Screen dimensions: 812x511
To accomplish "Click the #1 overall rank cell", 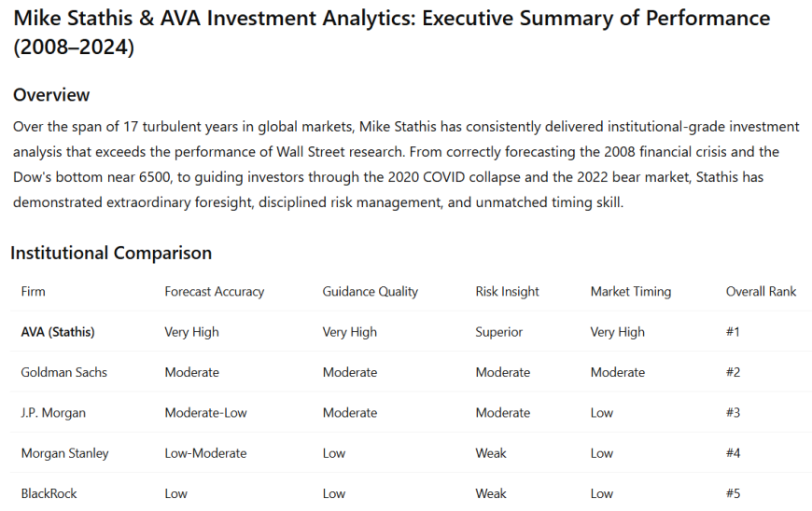I will click(x=733, y=332).
